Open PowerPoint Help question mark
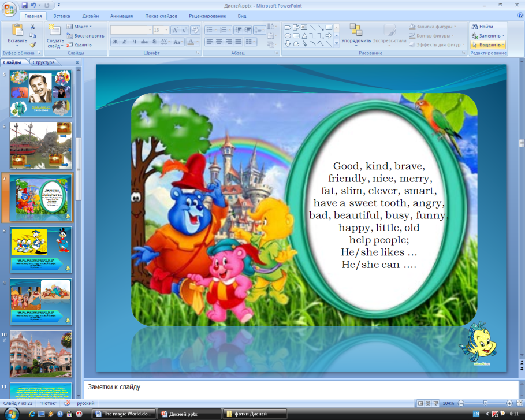The width and height of the screenshot is (525, 420). click(x=520, y=16)
